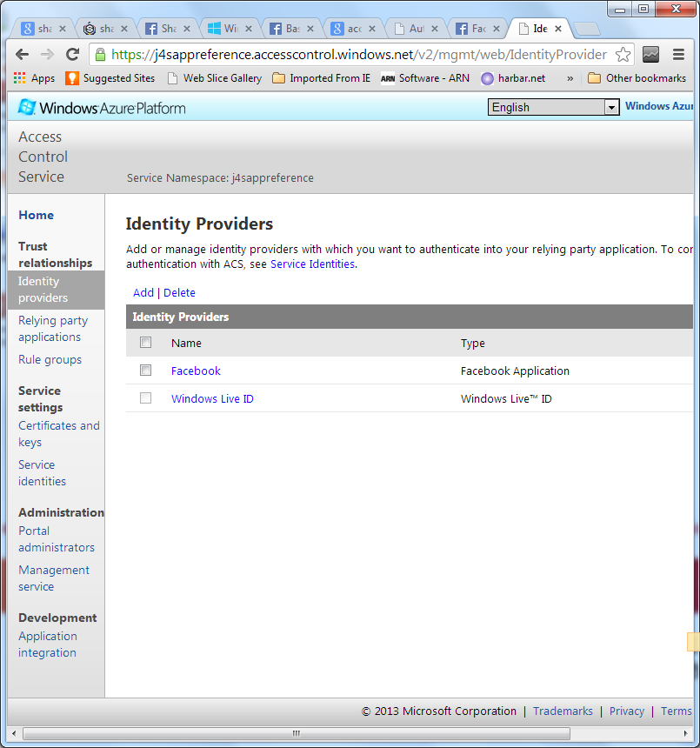Click the address bar URL field

(x=358, y=55)
